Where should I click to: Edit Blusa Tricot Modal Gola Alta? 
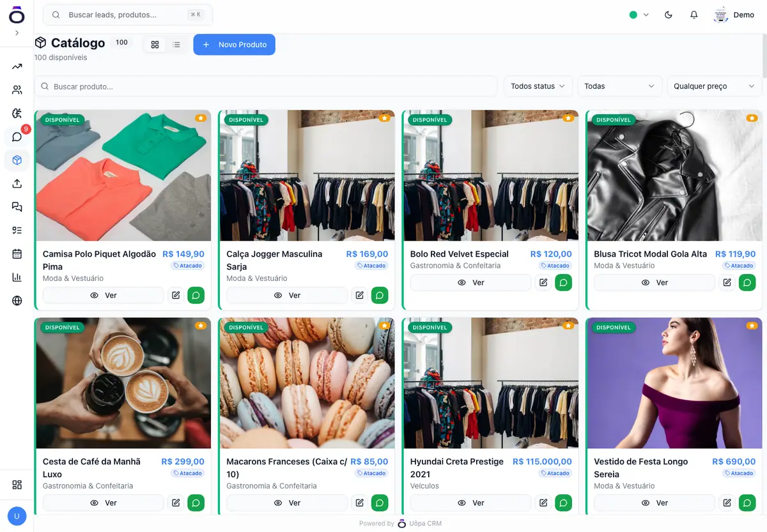click(727, 282)
